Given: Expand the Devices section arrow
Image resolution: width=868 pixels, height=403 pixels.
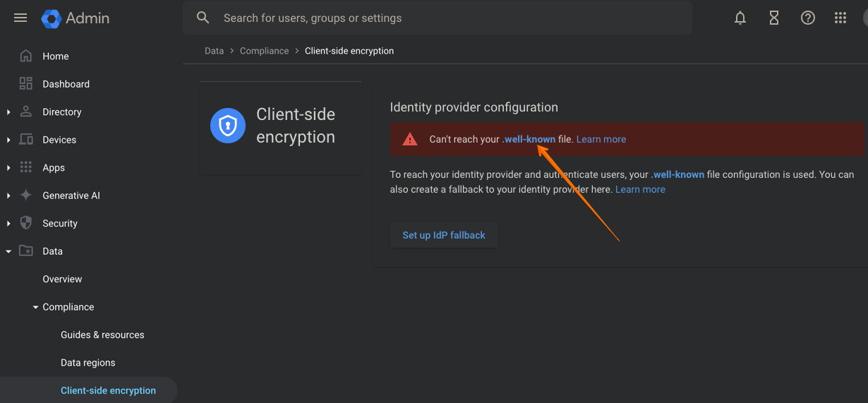Looking at the screenshot, I should click(8, 140).
